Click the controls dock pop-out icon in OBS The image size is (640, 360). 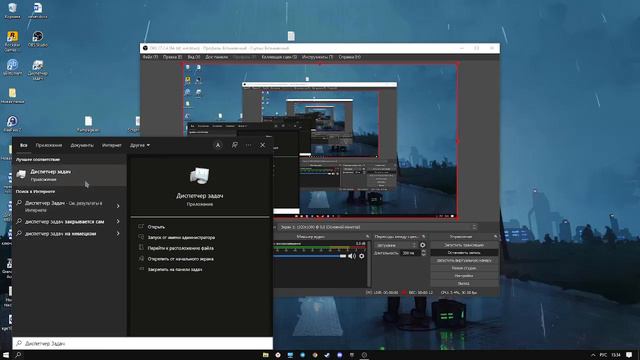pyautogui.click(x=496, y=236)
